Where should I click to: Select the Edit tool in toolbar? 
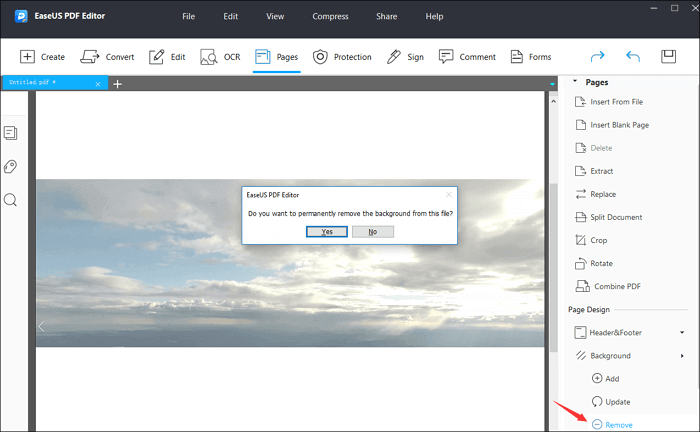click(x=167, y=57)
